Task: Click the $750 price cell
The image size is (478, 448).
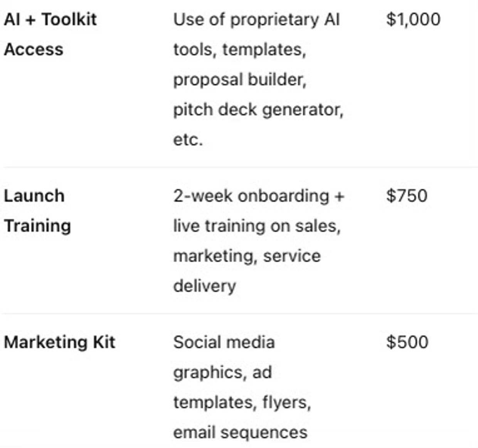Action: 407,196
